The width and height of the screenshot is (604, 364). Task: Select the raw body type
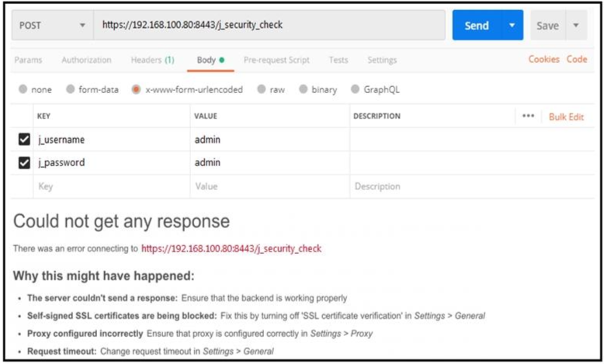262,89
